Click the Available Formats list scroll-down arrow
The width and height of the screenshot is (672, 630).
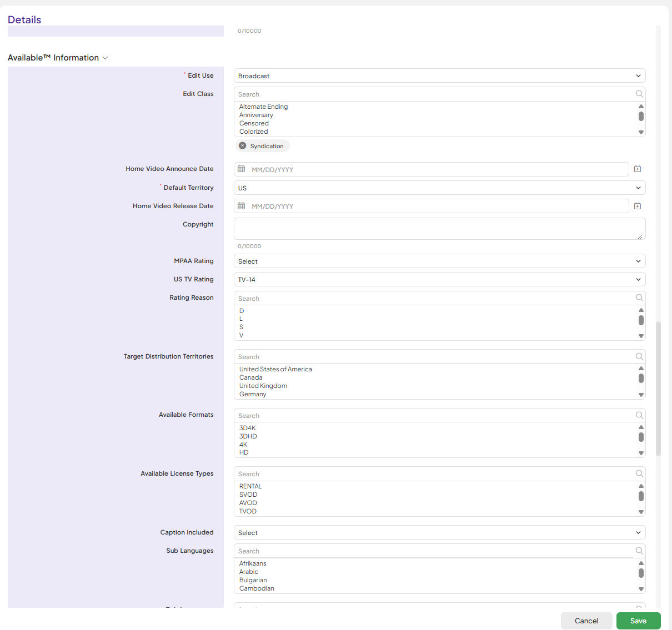click(x=641, y=453)
